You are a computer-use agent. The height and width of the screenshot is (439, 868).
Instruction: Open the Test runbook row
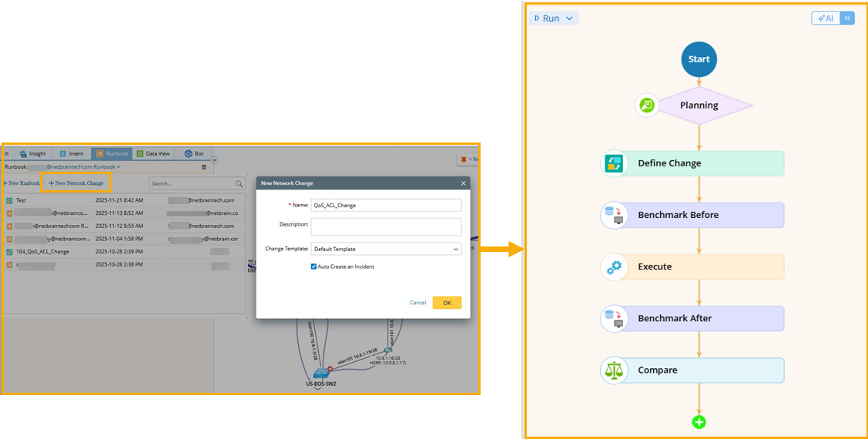pyautogui.click(x=124, y=200)
